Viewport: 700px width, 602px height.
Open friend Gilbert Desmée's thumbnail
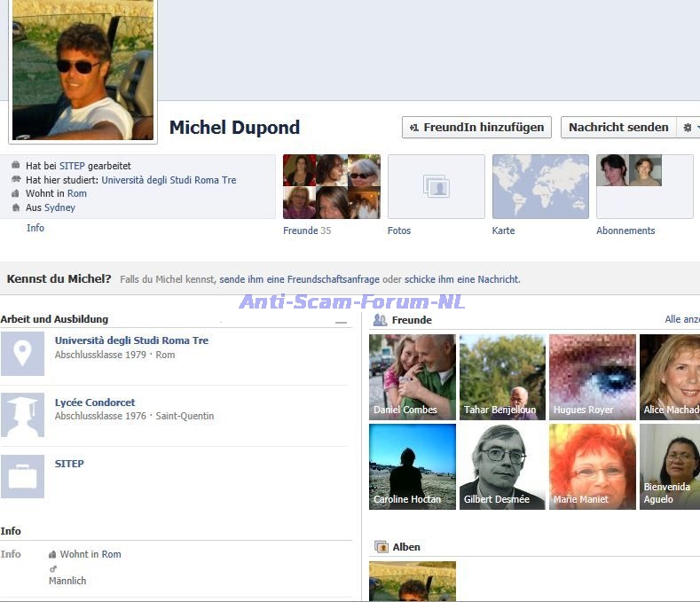point(501,466)
